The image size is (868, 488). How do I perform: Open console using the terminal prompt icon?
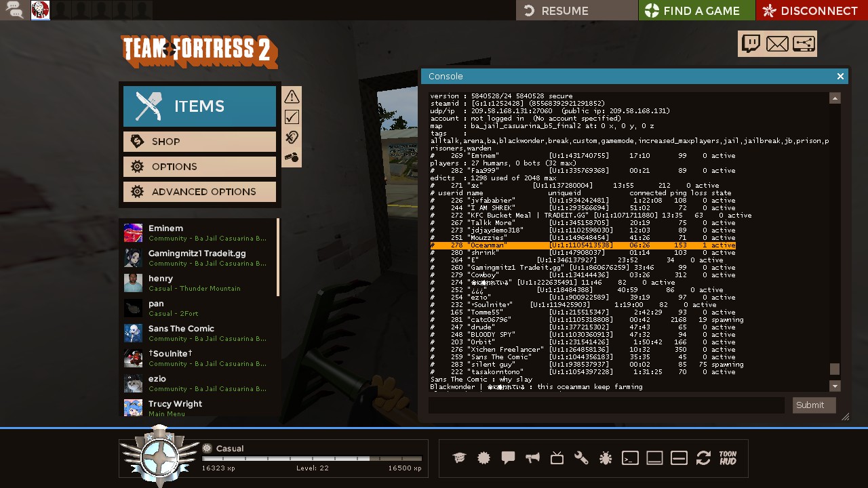pos(630,458)
